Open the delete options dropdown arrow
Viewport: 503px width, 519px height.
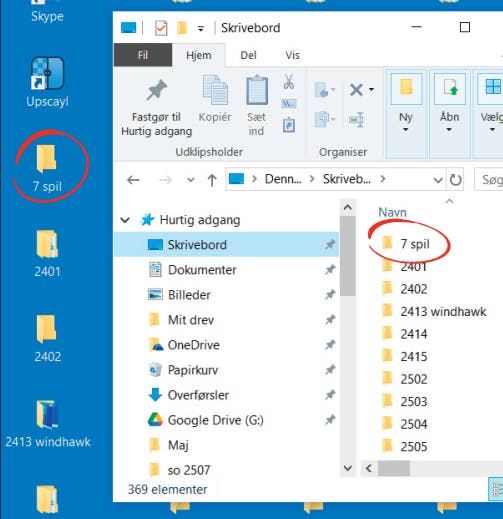[371, 89]
